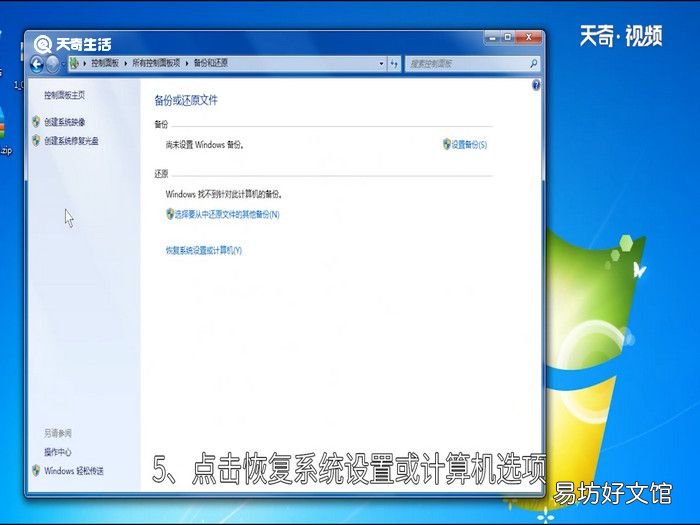The height and width of the screenshot is (525, 700).
Task: Open 创建系统映像 link in sidebar
Action: tap(65, 122)
